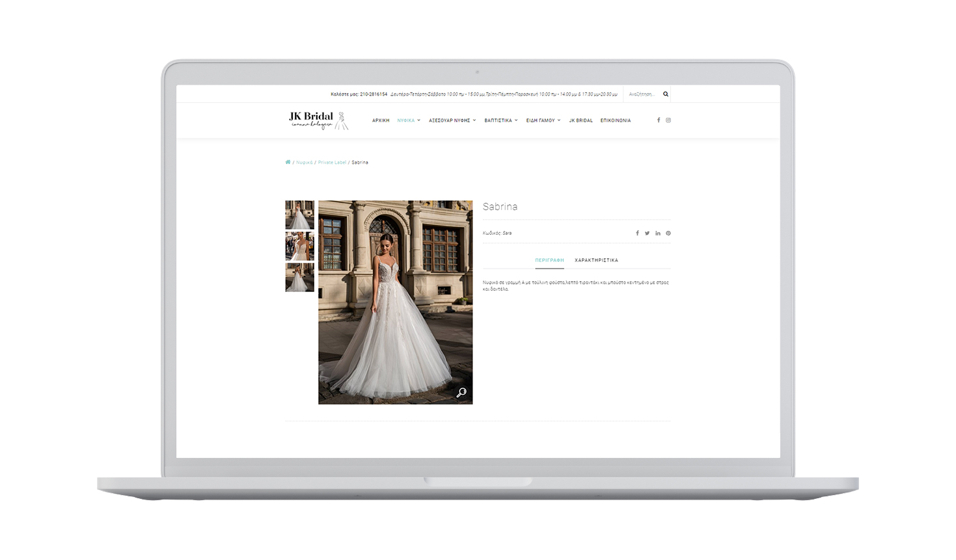Viewport: 956px width, 560px height.
Task: Go to ΕΠΙΚΟΙΝΩΝΙΑ contact page
Action: [615, 120]
